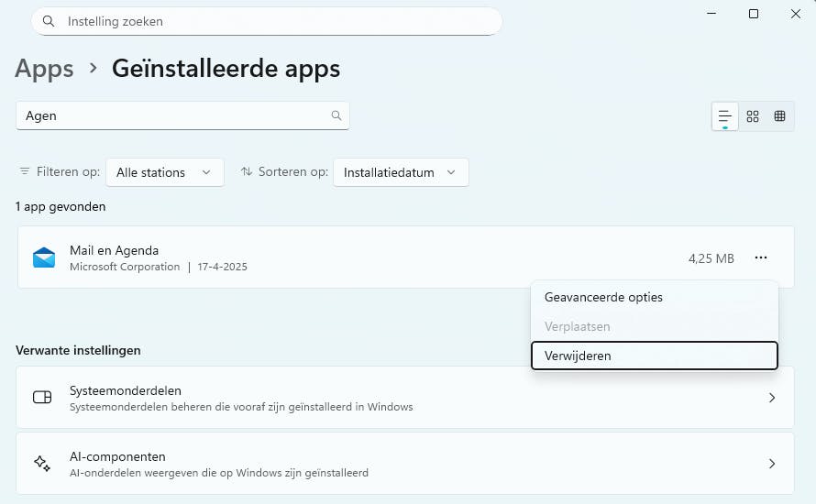The image size is (816, 504).
Task: Click the Filteren op label
Action: tap(68, 171)
